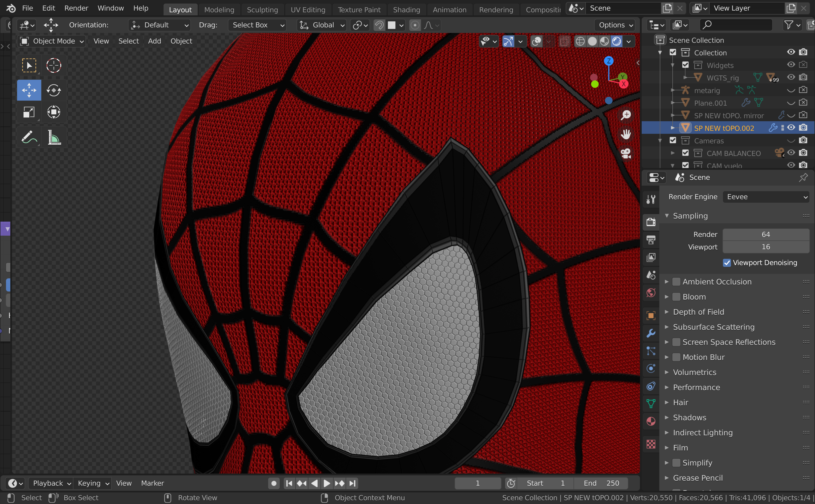
Task: Enable the Bloom checkbox
Action: (x=676, y=297)
